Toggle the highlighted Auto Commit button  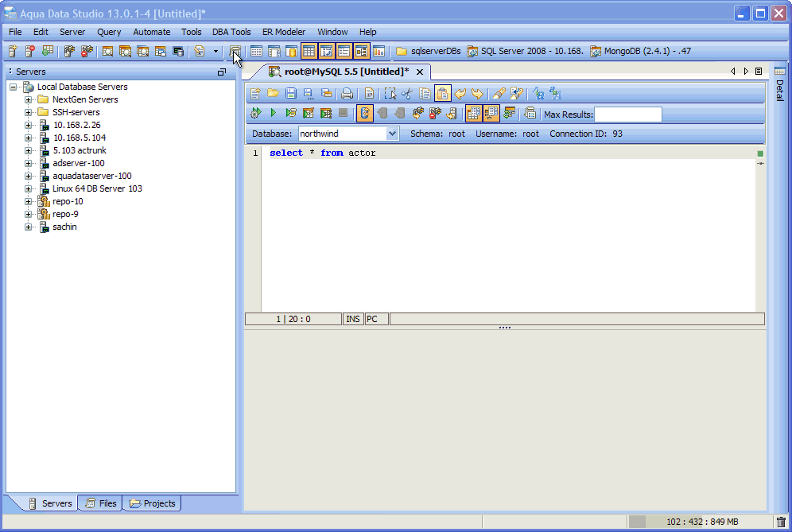(x=365, y=113)
